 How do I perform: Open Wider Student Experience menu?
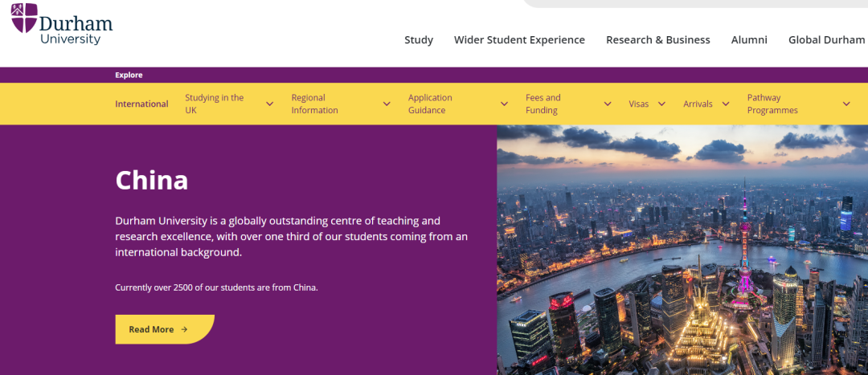(x=519, y=40)
